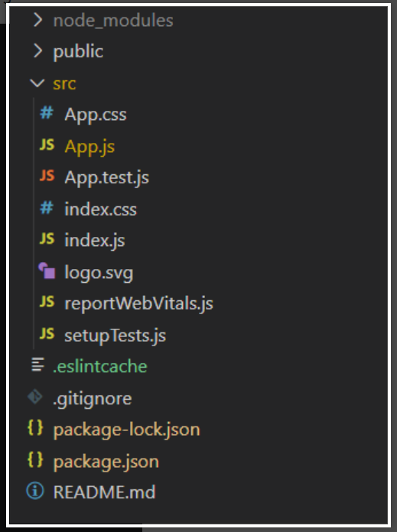The width and height of the screenshot is (397, 532).
Task: Open the index.js file
Action: coord(95,240)
